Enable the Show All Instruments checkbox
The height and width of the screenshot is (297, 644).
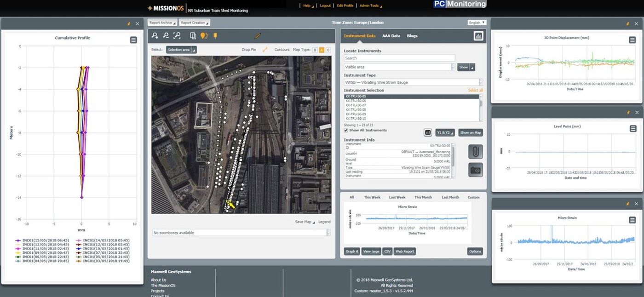[x=345, y=130]
